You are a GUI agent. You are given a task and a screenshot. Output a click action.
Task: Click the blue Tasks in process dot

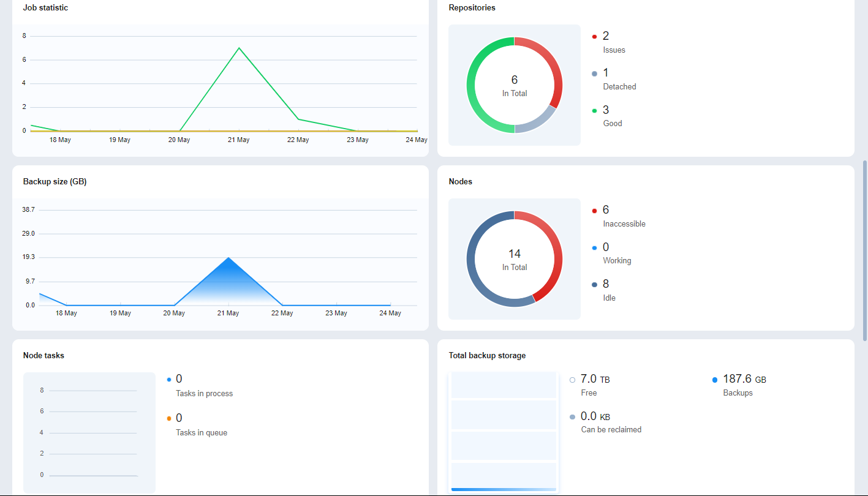point(169,380)
